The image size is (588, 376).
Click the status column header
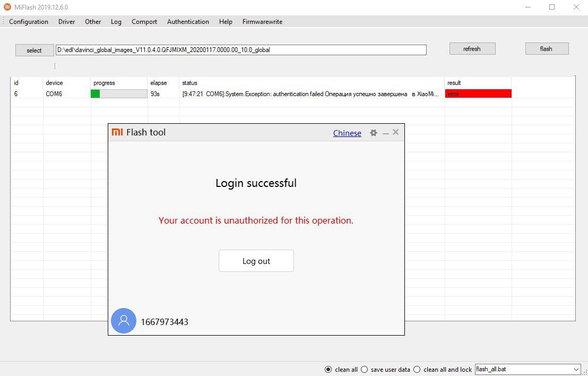point(190,83)
